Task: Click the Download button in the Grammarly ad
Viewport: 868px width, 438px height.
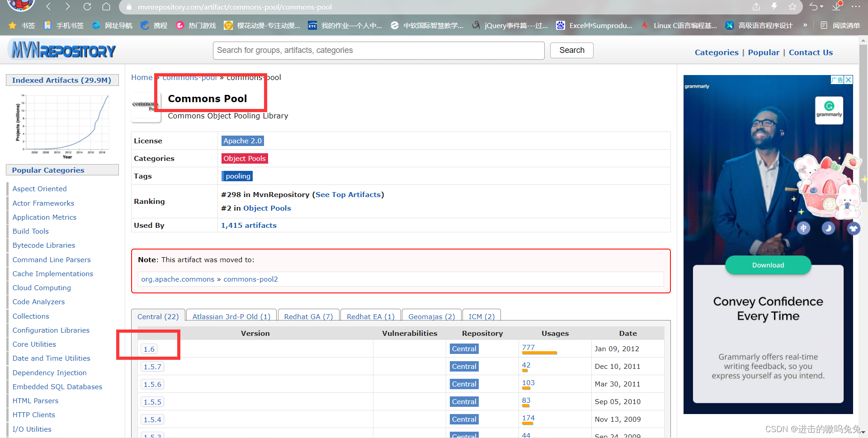Action: click(768, 265)
